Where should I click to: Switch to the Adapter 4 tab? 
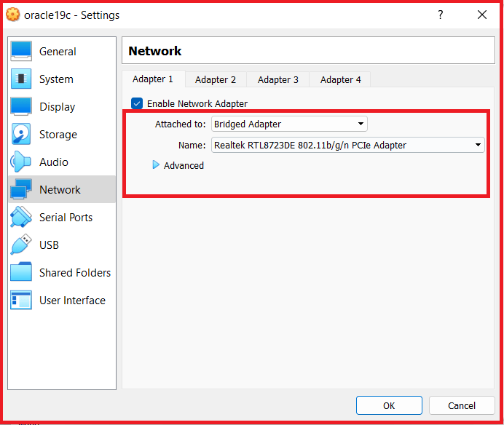(340, 79)
